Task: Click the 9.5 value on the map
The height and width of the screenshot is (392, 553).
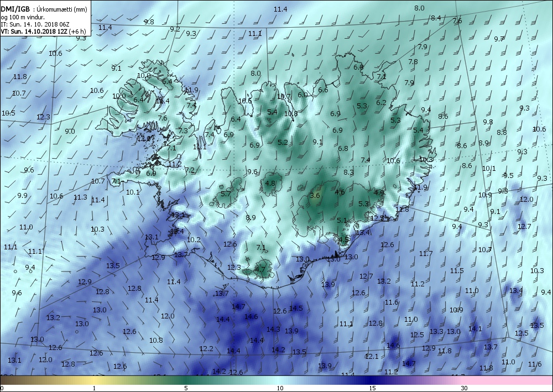Action: pos(508,176)
